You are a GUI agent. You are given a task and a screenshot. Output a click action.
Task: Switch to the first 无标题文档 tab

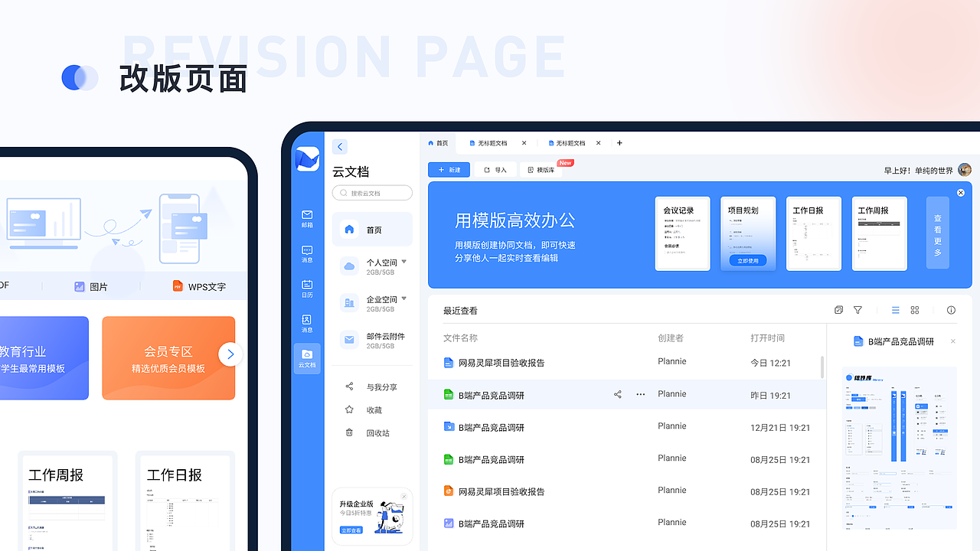[494, 143]
